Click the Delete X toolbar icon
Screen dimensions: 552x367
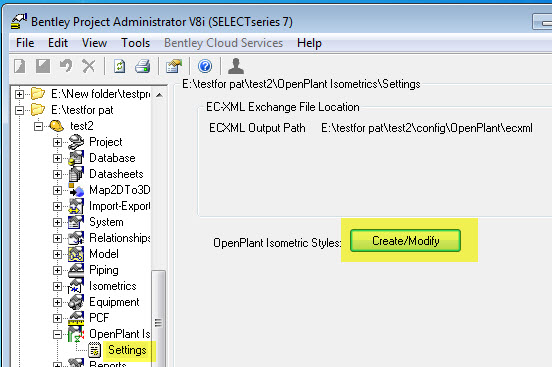tap(89, 66)
